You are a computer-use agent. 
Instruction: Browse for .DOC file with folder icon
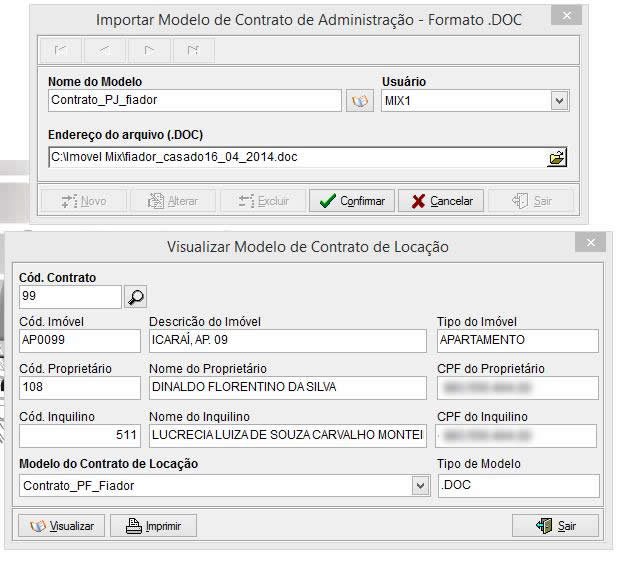pos(557,157)
